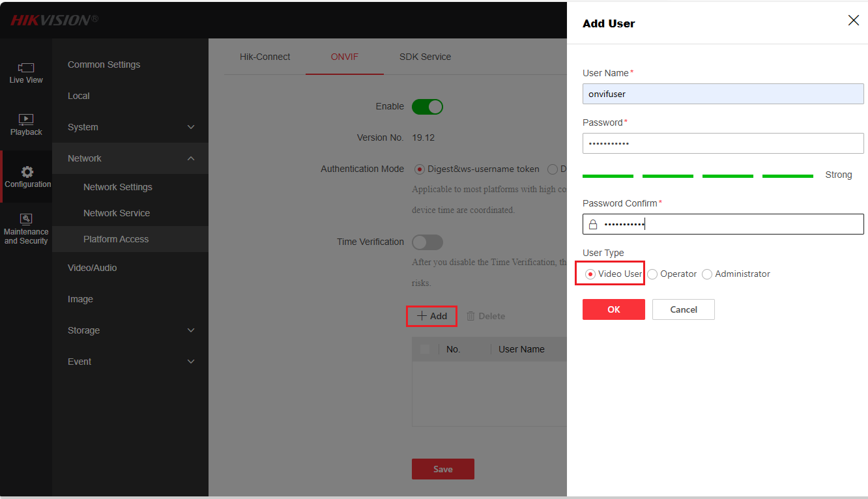Viewport: 868px width, 499px height.
Task: Toggle the ONVIF Enable switch off
Action: (x=427, y=107)
